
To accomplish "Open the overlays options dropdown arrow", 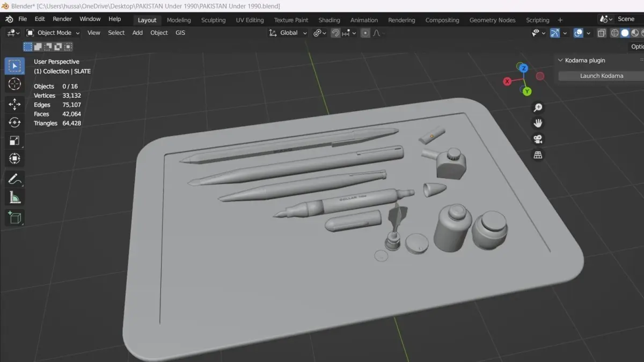I will [588, 33].
